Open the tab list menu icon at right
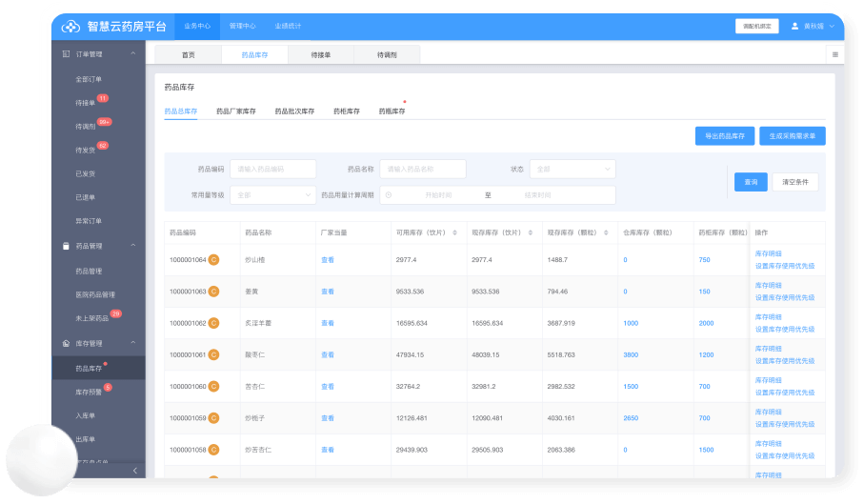 coord(835,54)
